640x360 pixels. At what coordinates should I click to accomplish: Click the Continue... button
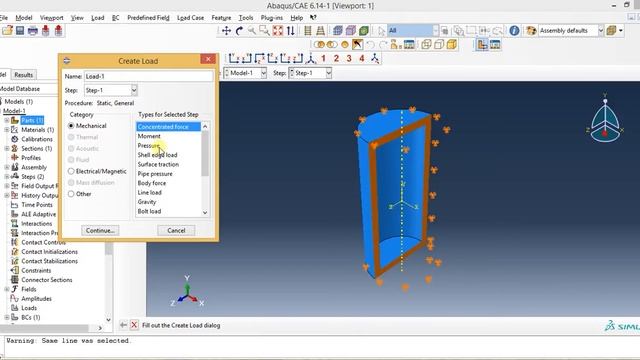pos(100,231)
